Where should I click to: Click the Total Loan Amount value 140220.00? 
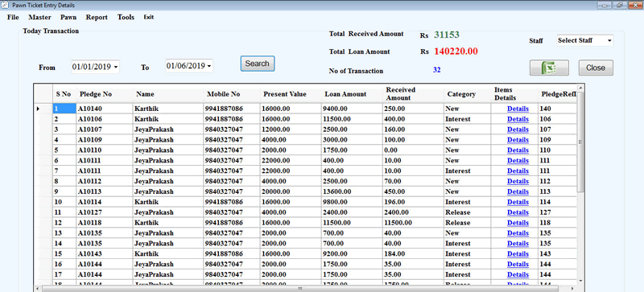pyautogui.click(x=456, y=51)
